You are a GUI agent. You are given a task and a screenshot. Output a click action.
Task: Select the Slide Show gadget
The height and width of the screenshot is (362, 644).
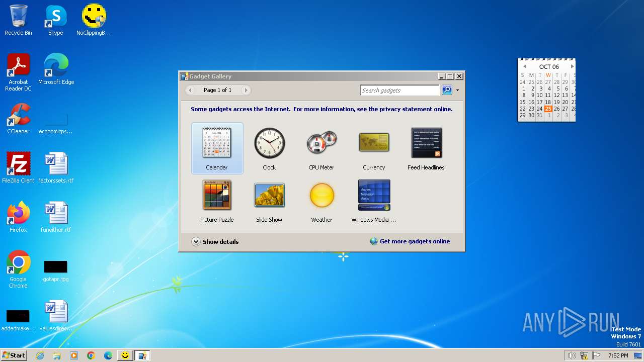click(x=269, y=201)
